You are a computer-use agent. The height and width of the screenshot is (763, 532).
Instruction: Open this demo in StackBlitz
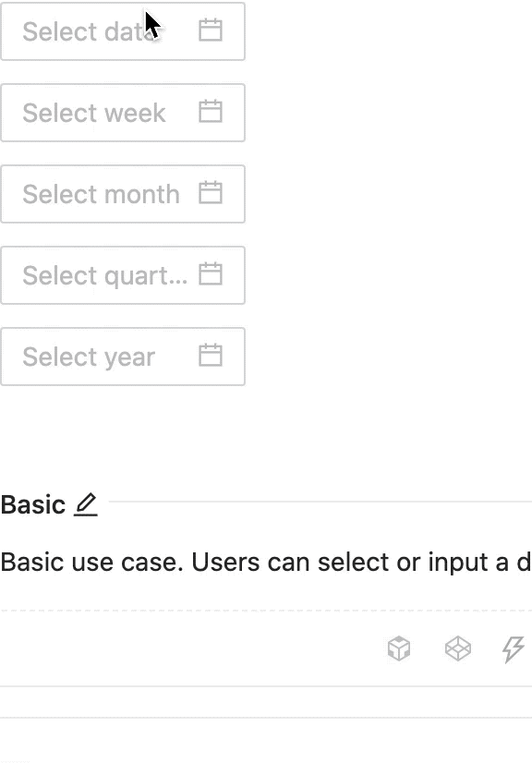point(513,648)
